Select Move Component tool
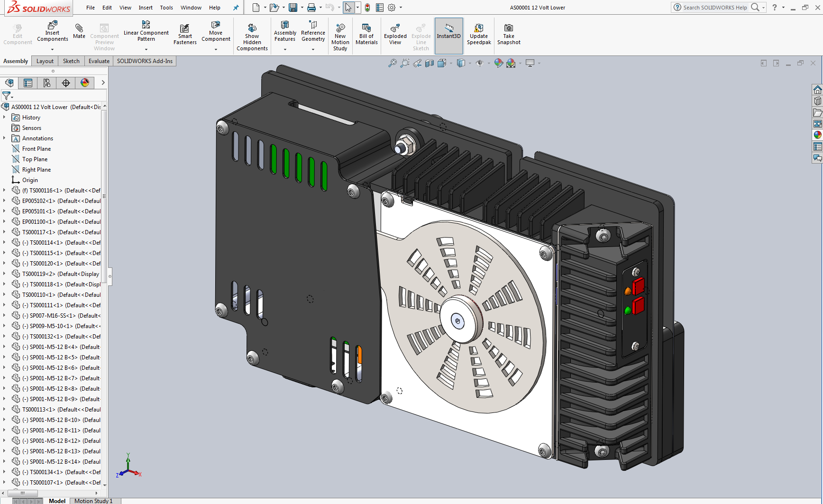This screenshot has height=504, width=823. tap(216, 31)
